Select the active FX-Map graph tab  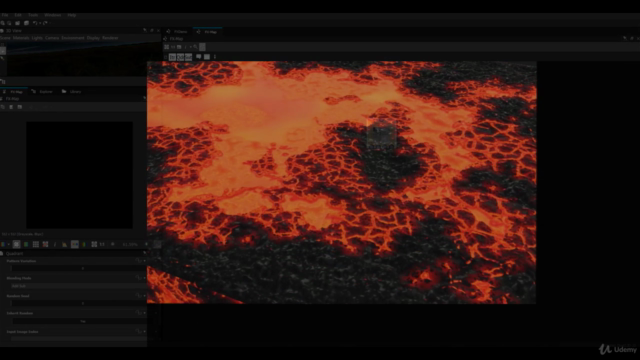click(x=208, y=32)
